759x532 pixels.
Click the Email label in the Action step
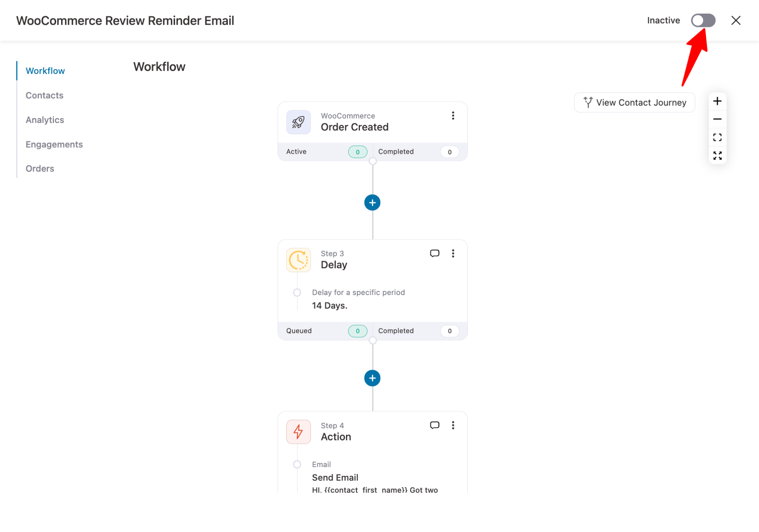pyautogui.click(x=321, y=465)
